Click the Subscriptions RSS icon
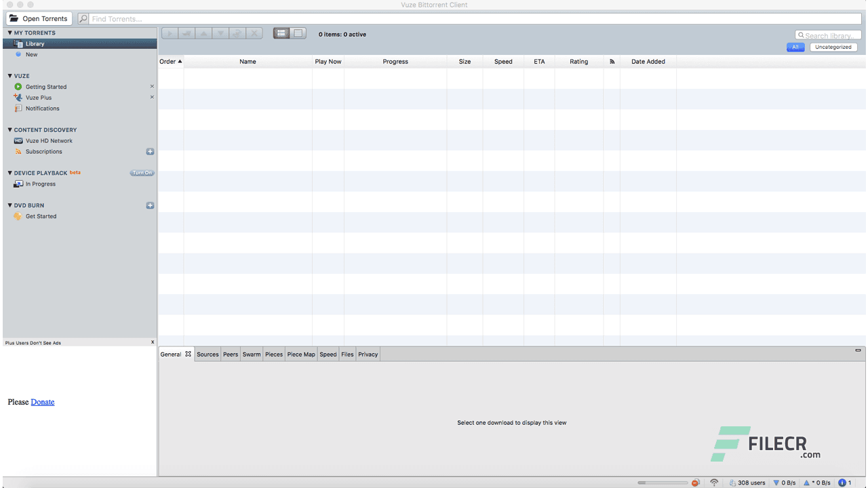Viewport: 868px width, 488px height. coord(18,151)
